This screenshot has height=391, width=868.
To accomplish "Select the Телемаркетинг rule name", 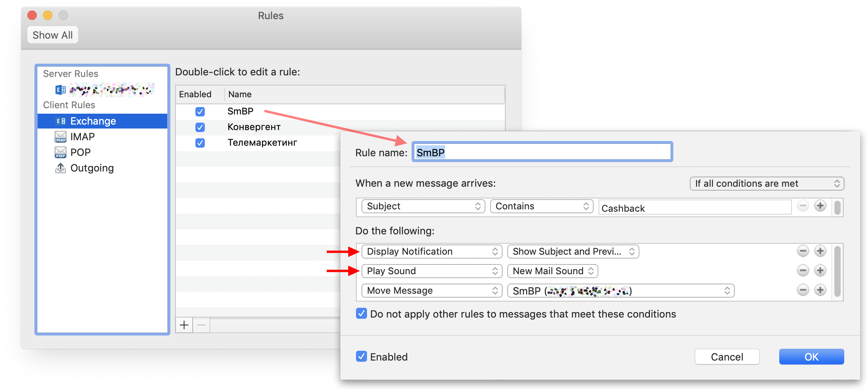I will point(262,143).
